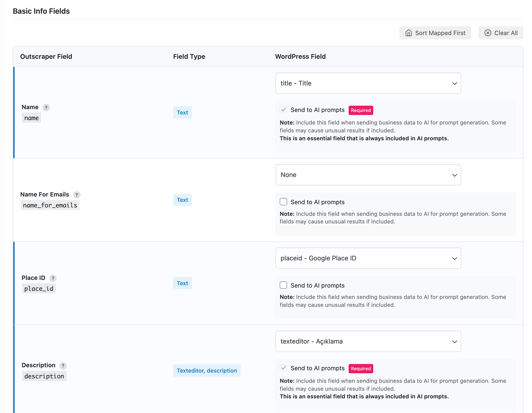Screen dimensions: 532x413
Task: Click the chevron arrow on texteditor dropdown
Action: point(454,341)
